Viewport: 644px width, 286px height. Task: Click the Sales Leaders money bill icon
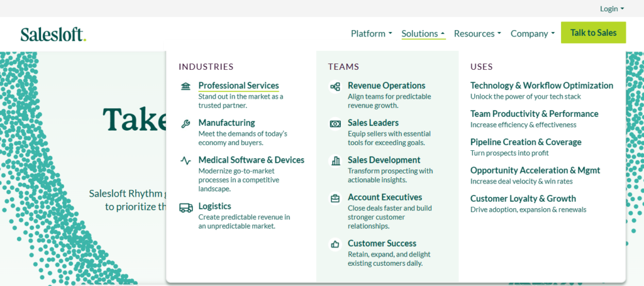pos(335,123)
